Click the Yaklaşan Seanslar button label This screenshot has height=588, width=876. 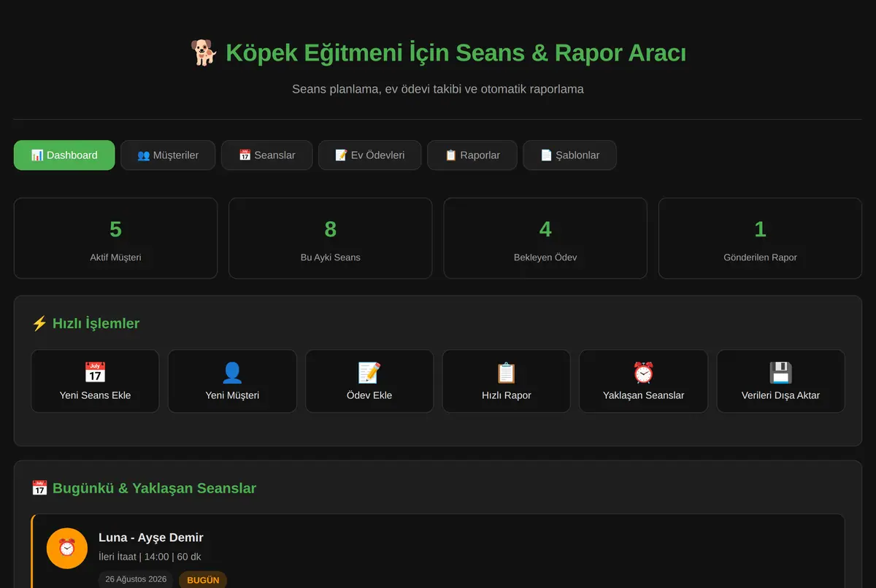coord(644,395)
